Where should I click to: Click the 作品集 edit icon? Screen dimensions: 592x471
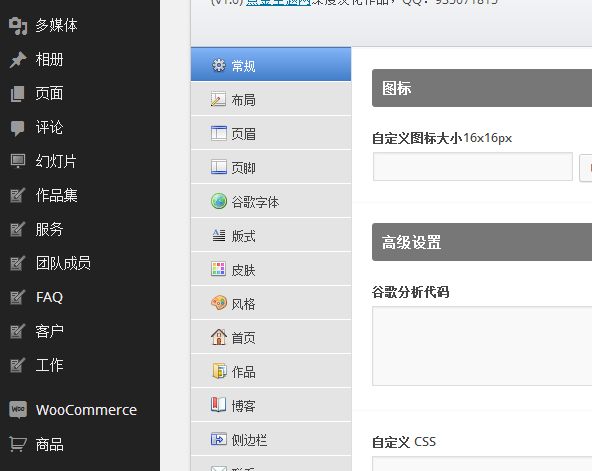click(x=18, y=195)
